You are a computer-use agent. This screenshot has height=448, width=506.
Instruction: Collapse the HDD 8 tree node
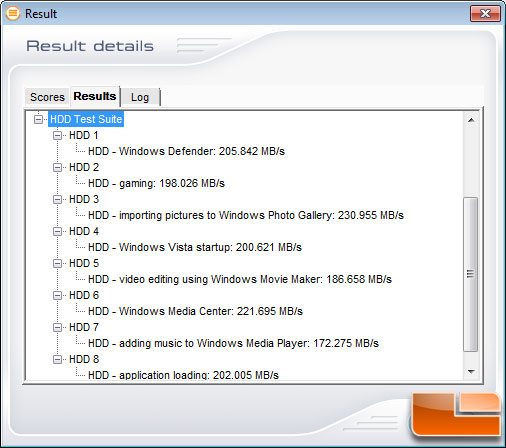coord(58,359)
